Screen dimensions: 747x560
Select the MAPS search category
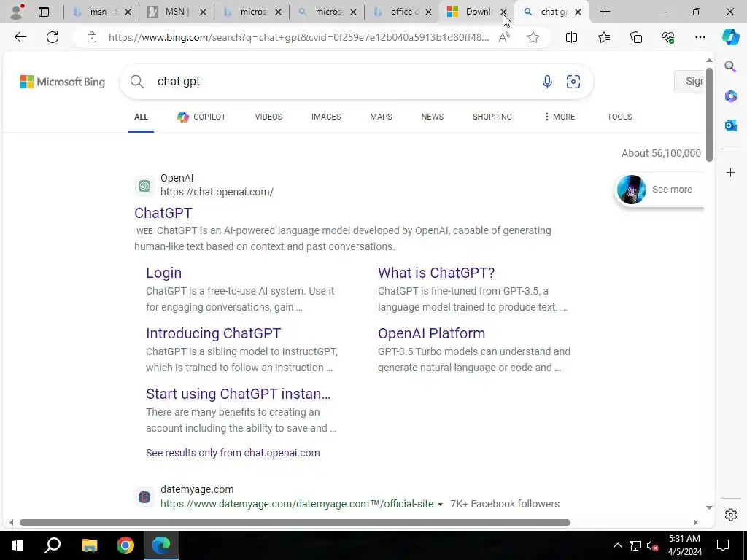[x=381, y=117]
